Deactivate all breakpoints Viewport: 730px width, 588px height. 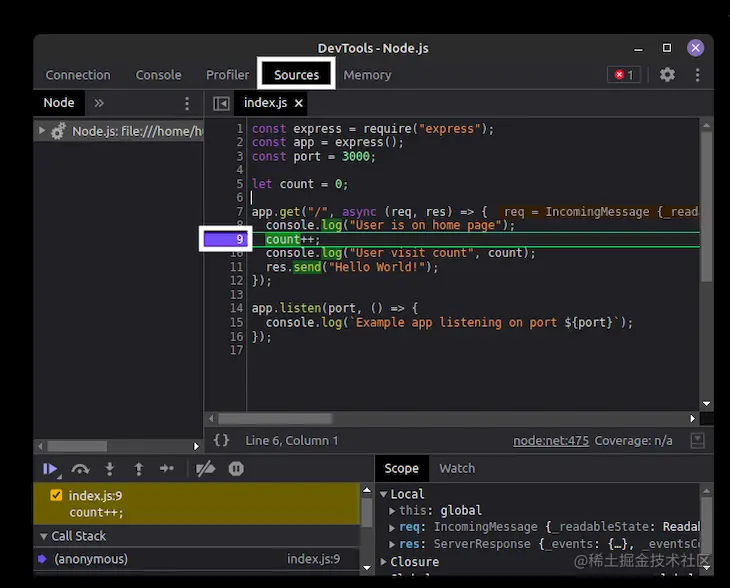pyautogui.click(x=205, y=469)
